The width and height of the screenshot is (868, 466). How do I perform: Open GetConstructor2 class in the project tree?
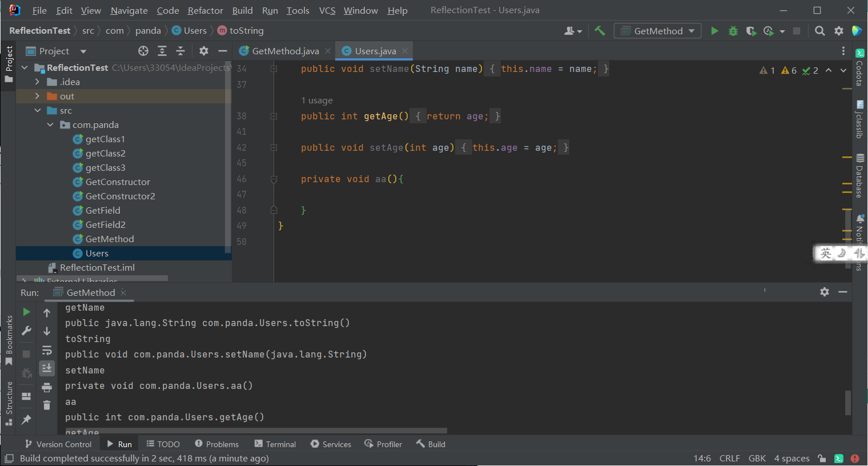(x=120, y=196)
